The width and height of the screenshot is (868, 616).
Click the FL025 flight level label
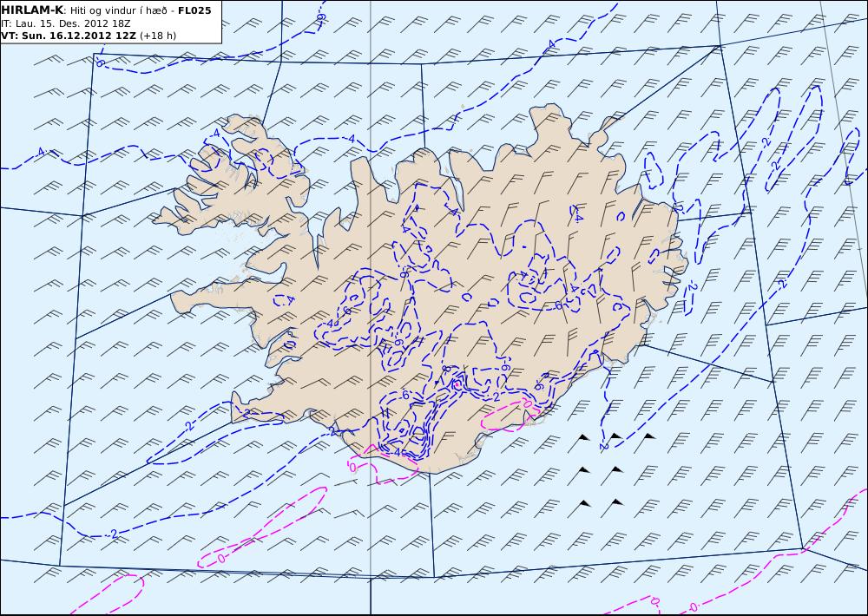coord(194,10)
